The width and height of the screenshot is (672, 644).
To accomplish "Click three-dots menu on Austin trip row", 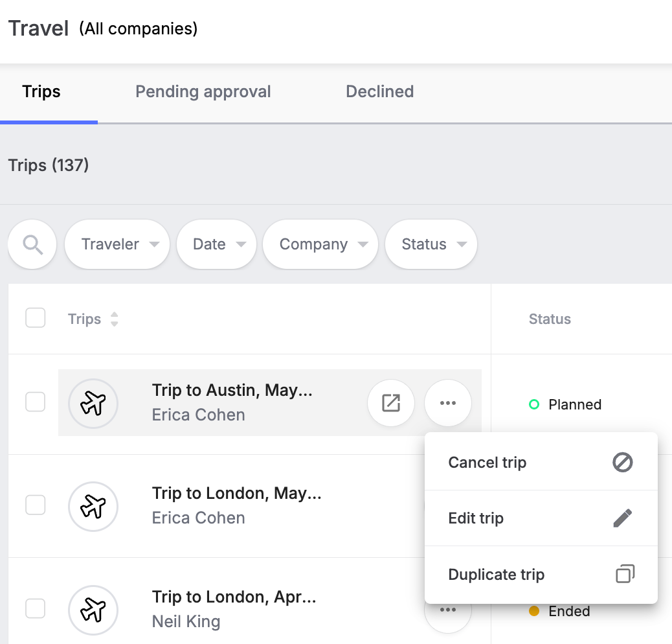I will click(448, 403).
